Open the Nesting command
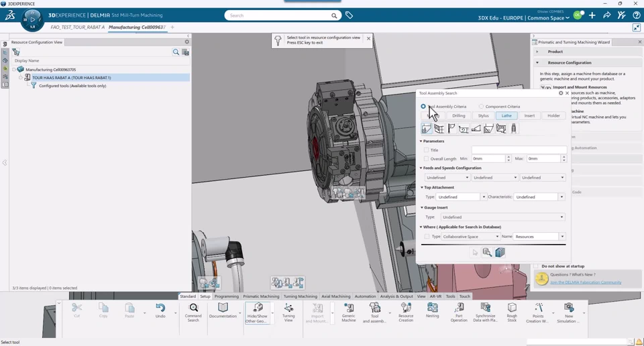The height and width of the screenshot is (346, 644). coord(432,308)
